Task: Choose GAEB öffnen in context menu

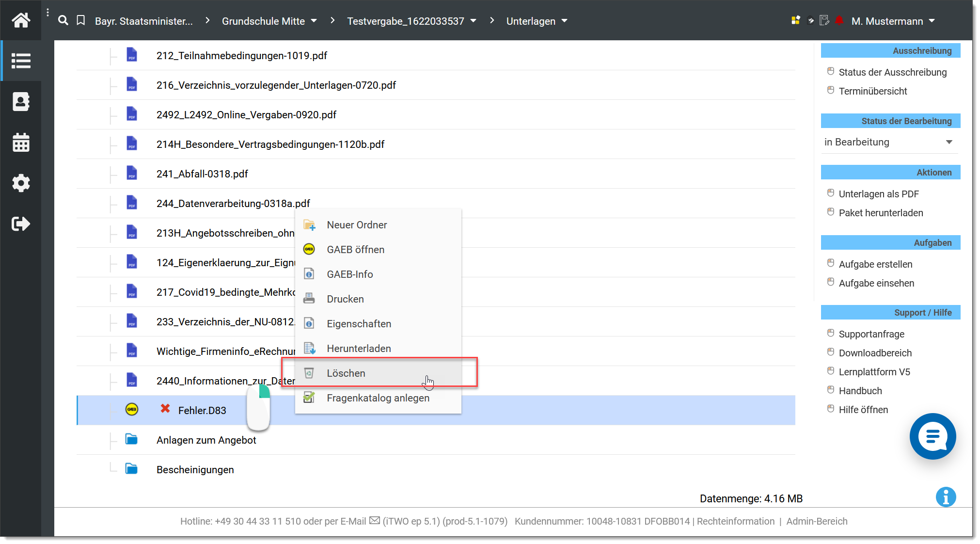Action: (x=378, y=250)
